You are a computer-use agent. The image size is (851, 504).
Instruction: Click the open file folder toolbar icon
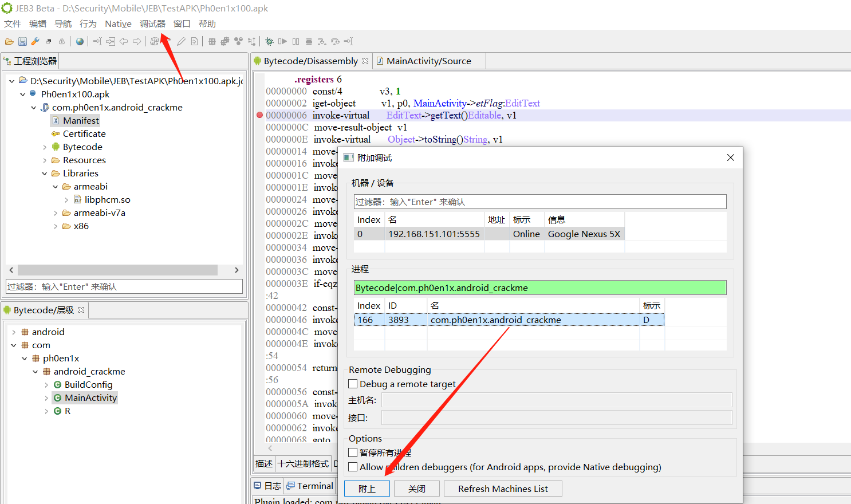9,41
